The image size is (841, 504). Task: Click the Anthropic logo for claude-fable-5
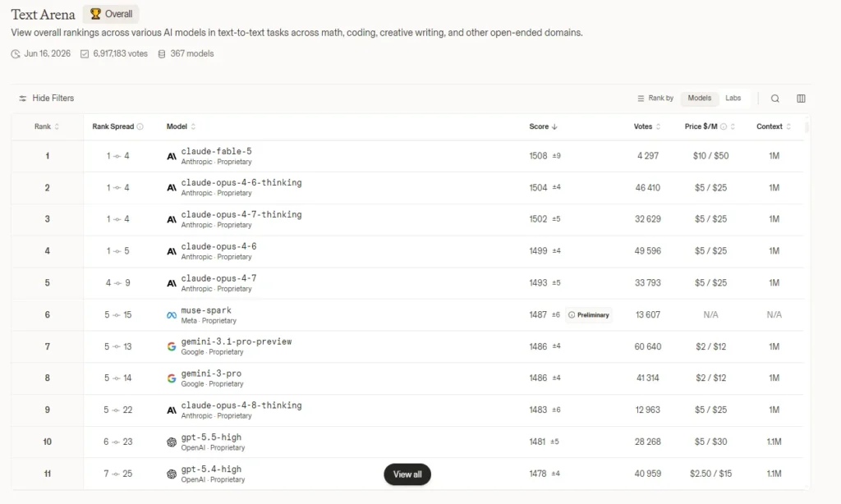point(172,157)
